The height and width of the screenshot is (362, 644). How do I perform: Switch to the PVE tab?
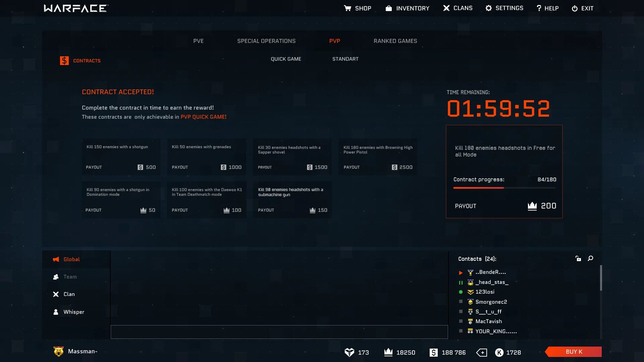pyautogui.click(x=198, y=41)
